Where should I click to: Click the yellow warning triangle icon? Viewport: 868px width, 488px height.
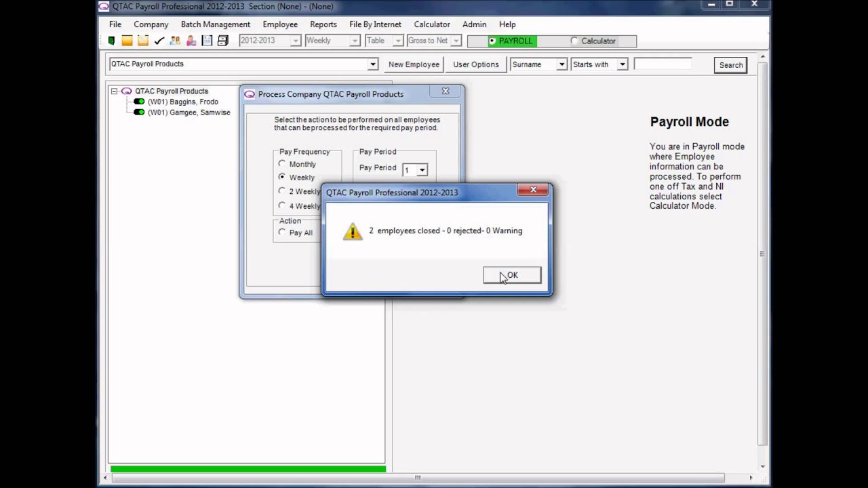353,231
